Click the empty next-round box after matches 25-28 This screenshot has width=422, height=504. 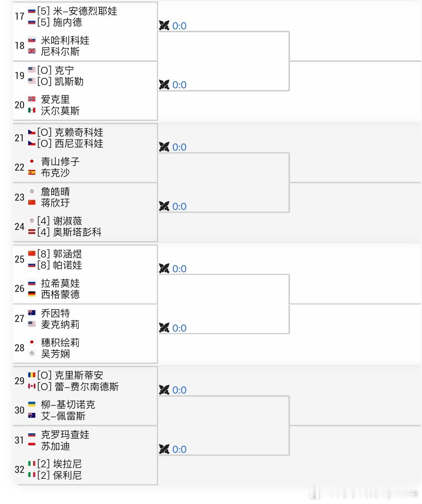(x=224, y=304)
